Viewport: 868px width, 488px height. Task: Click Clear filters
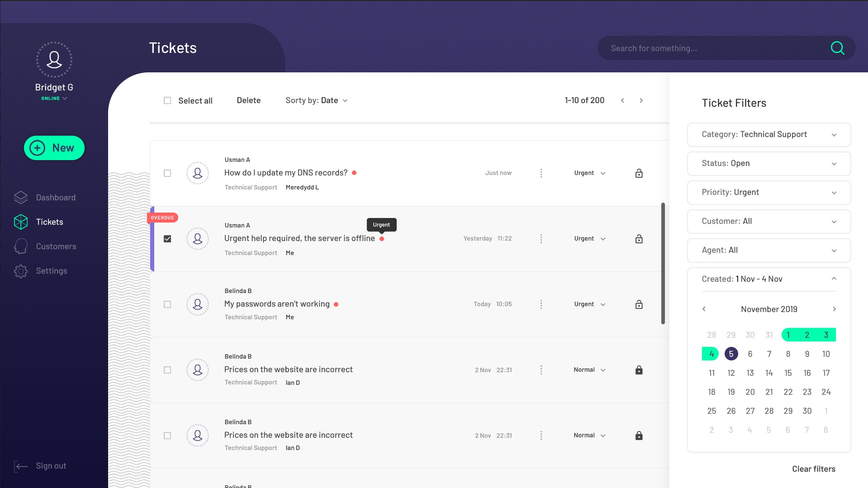tap(813, 469)
